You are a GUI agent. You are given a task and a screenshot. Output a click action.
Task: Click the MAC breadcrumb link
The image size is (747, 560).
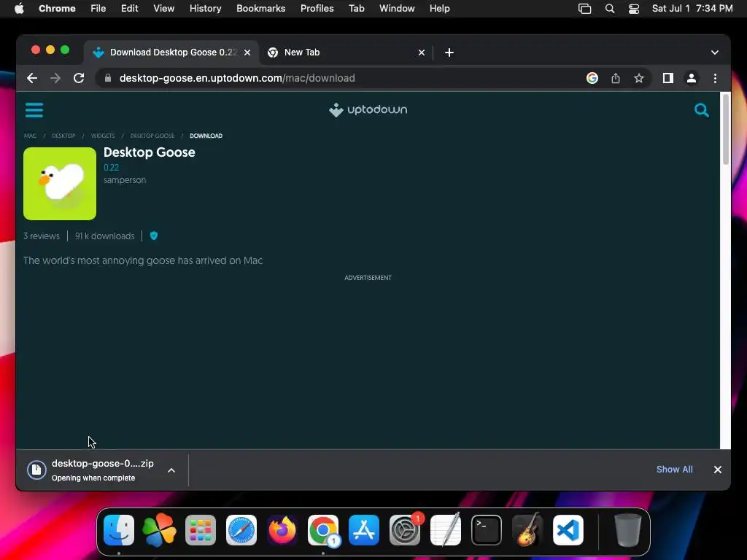[30, 136]
